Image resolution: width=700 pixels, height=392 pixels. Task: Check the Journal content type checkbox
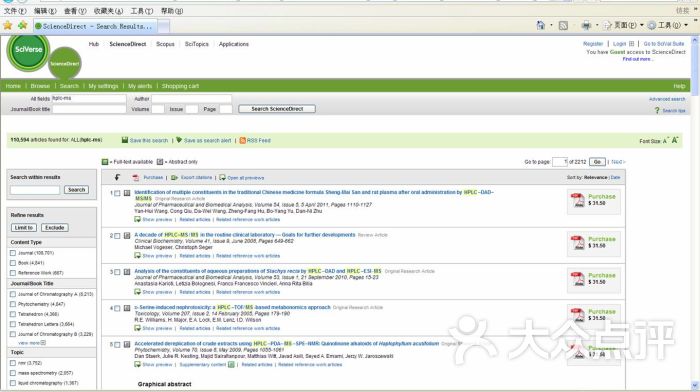coord(13,253)
